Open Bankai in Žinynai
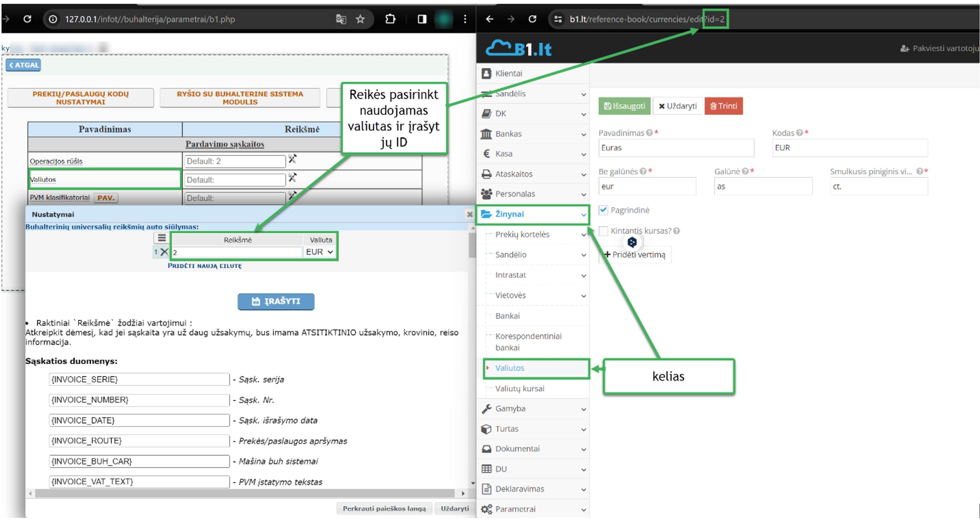Image resolution: width=980 pixels, height=529 pixels. 537,316
